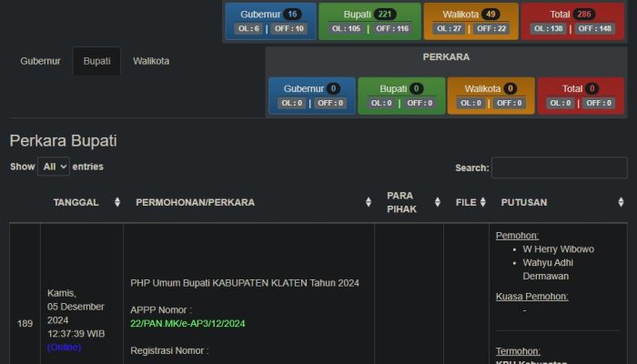Click the Pemohon: label in Putusan cell
This screenshot has height=364, width=637.
tap(517, 236)
